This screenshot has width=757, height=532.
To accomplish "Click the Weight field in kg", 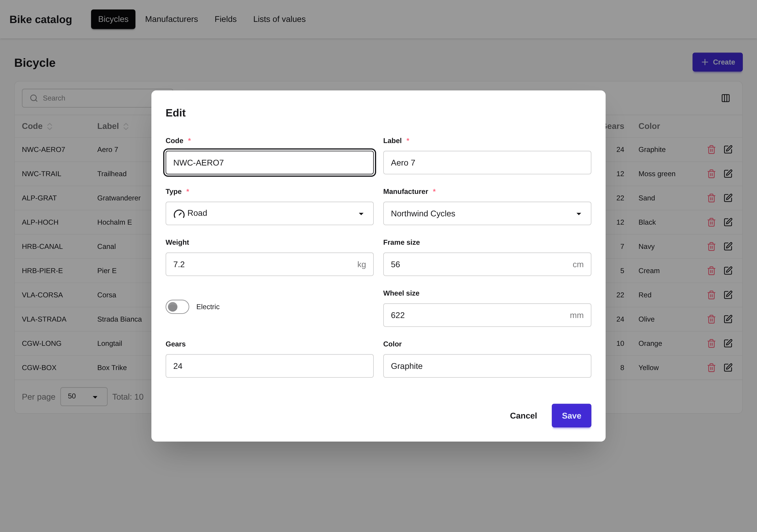I will click(269, 264).
